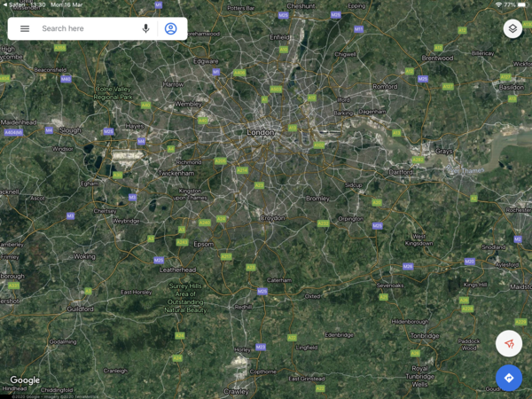This screenshot has height=399, width=532.
Task: Tap the Croydon place label
Action: tap(272, 217)
